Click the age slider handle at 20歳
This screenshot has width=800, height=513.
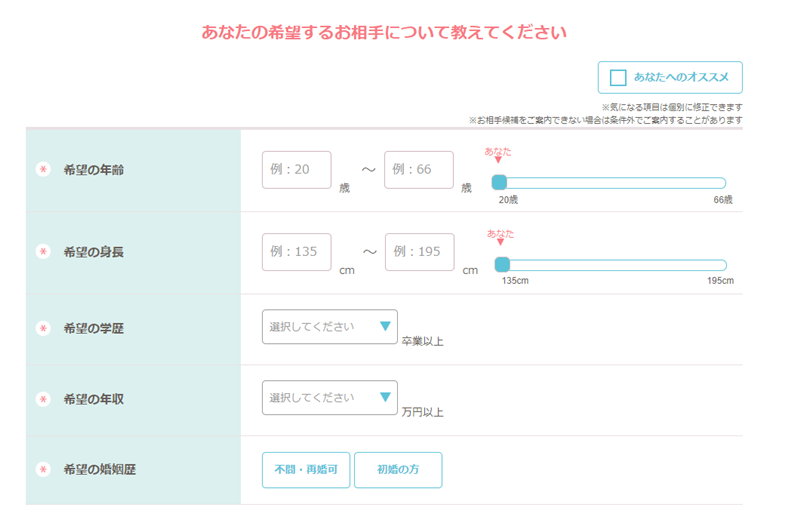tap(499, 182)
